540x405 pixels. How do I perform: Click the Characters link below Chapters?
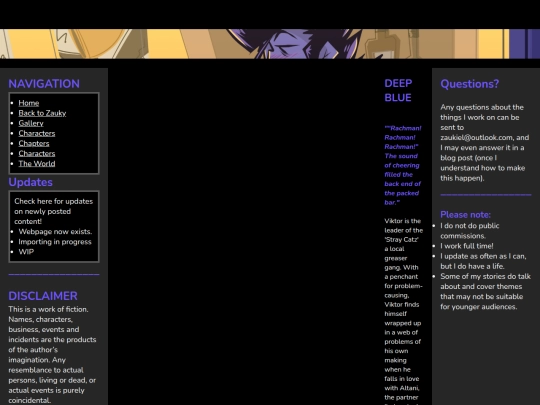[37, 153]
